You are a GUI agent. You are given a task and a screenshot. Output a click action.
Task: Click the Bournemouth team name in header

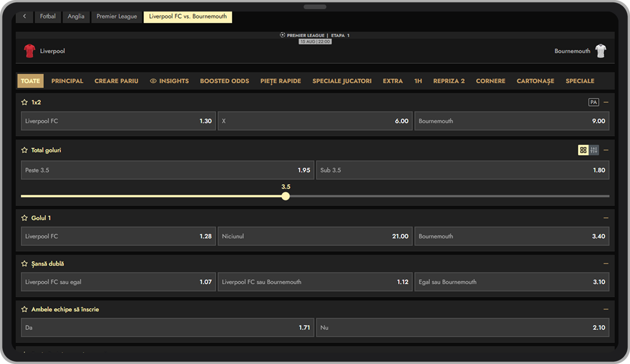click(x=572, y=51)
